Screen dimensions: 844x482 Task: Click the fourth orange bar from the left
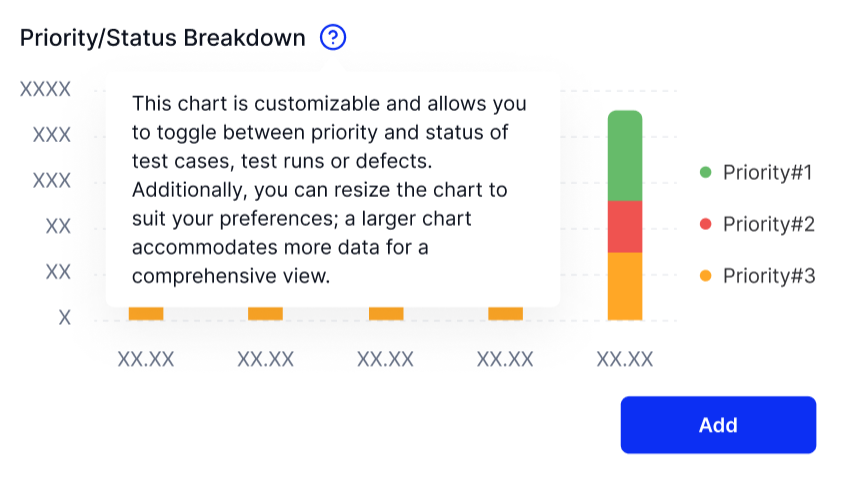click(506, 314)
